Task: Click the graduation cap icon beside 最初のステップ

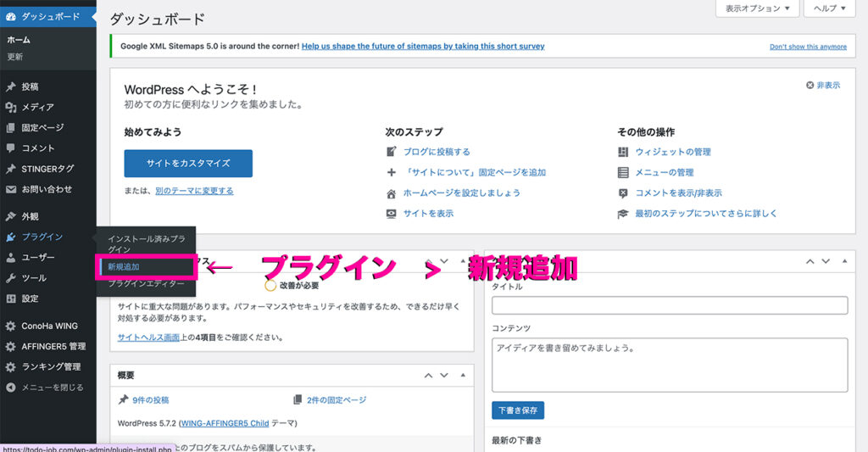Action: point(623,214)
